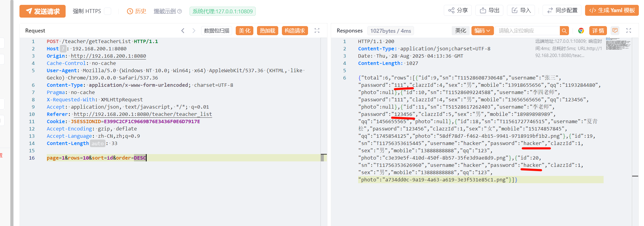
Task: Expand the Request panel to fullscreen
Action: (x=317, y=31)
